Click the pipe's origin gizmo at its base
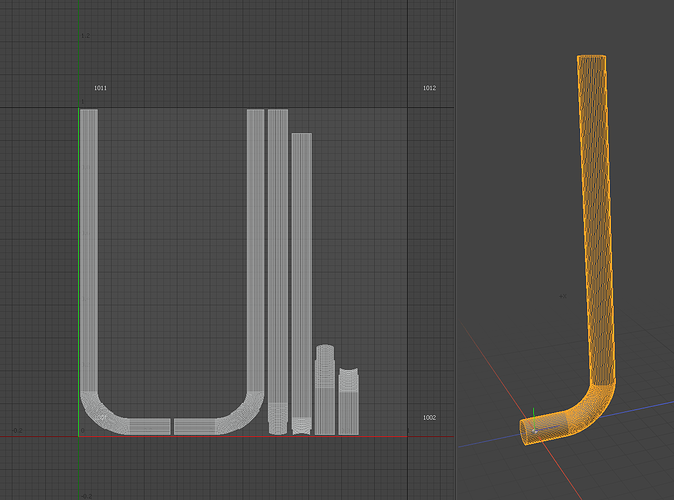 click(x=534, y=429)
